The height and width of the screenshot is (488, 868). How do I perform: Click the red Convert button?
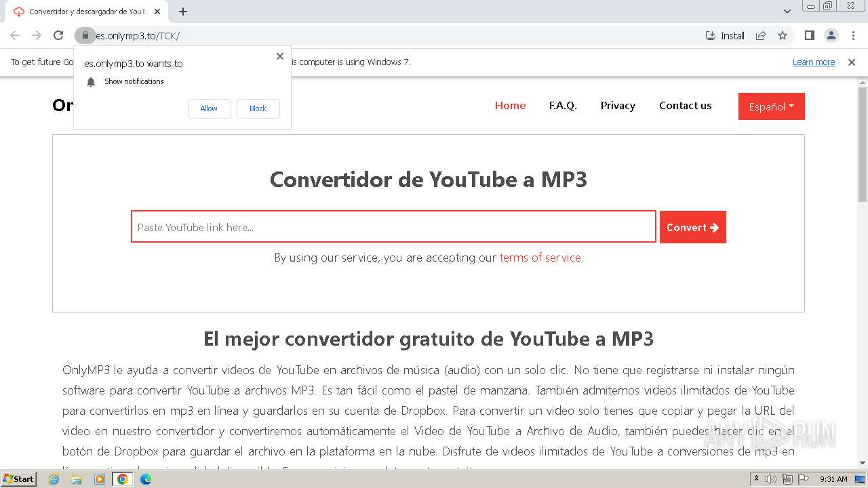(x=693, y=227)
